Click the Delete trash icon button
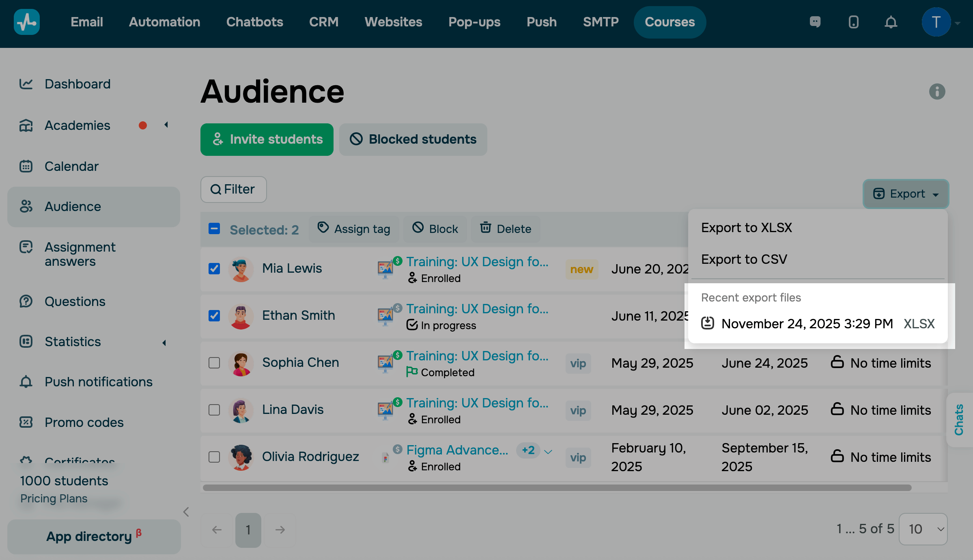The height and width of the screenshot is (560, 973). point(506,229)
